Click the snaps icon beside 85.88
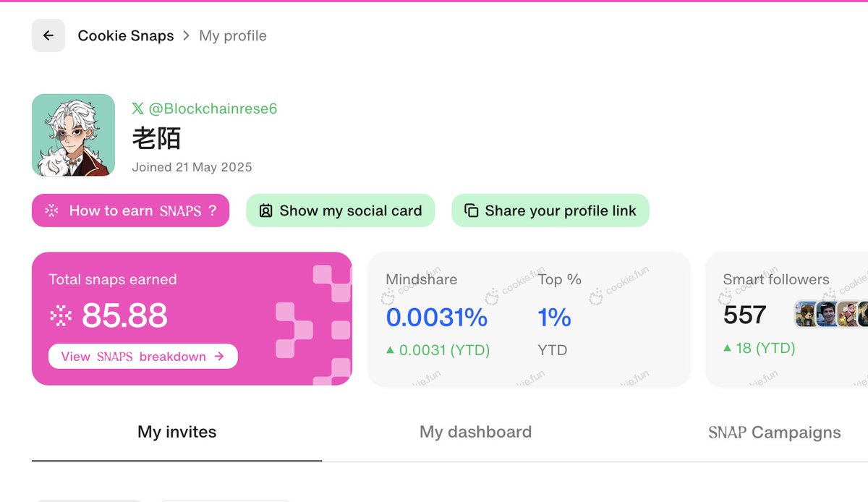Viewport: 868px width, 502px height. click(59, 315)
